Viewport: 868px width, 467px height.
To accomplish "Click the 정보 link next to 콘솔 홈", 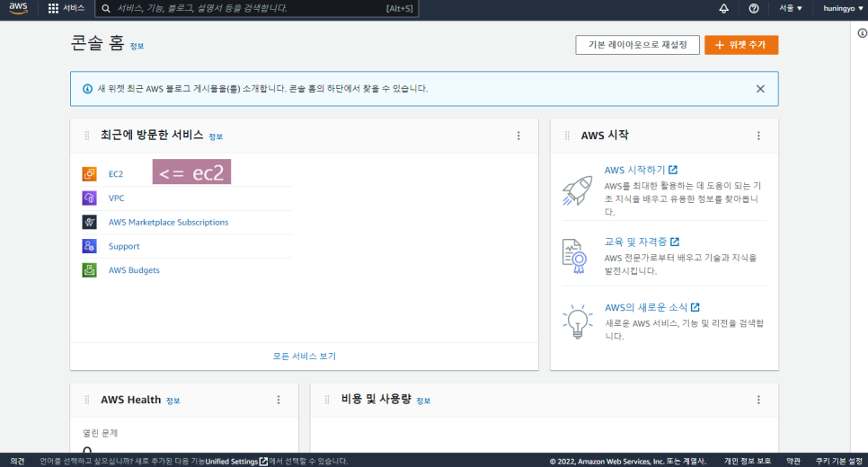I will 137,46.
